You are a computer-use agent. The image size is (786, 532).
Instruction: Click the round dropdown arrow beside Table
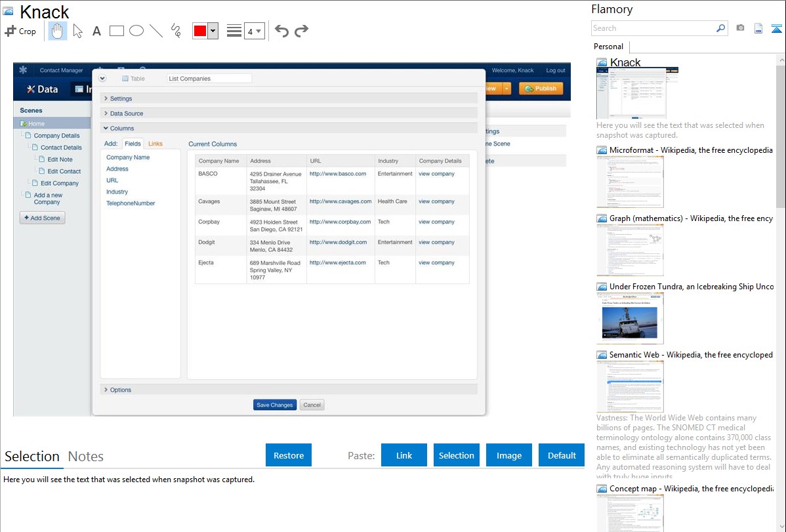[102, 78]
